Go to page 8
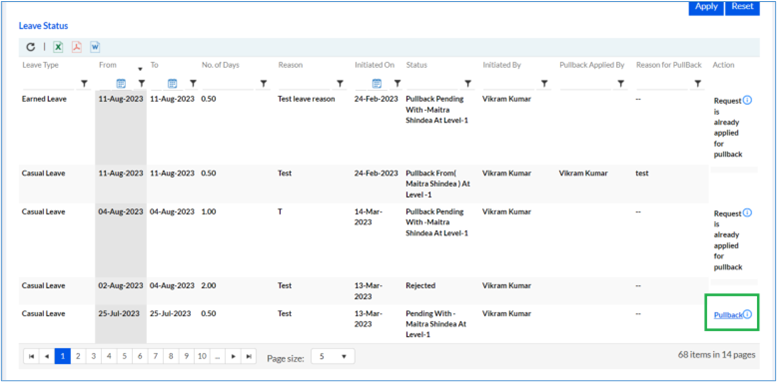 [x=170, y=356]
